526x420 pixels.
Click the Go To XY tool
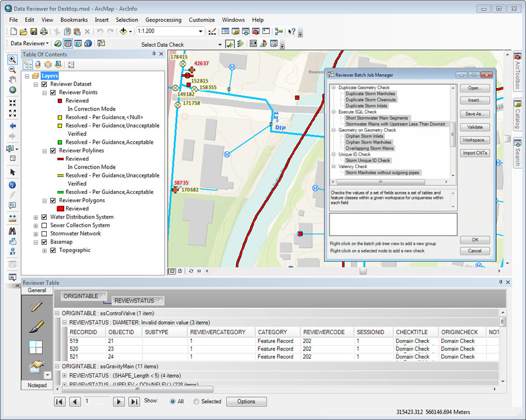point(12,252)
